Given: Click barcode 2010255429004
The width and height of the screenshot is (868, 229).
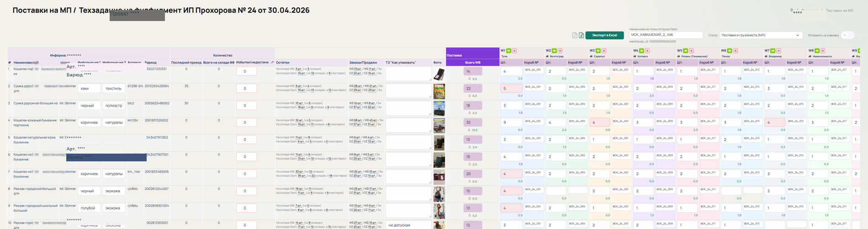Looking at the screenshot, I should tap(157, 86).
